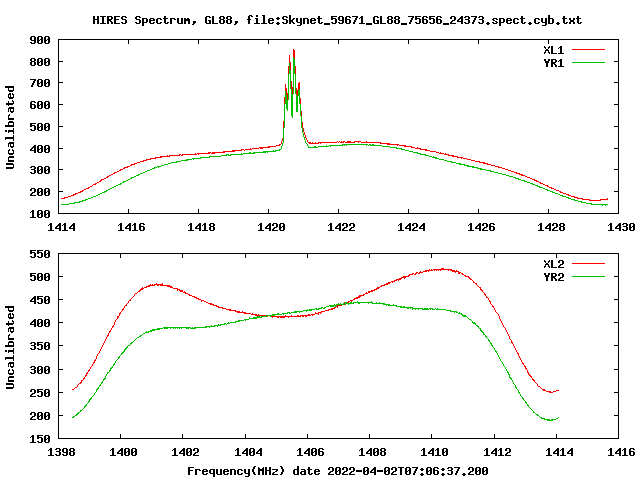Click the 450 y-axis tick label
This screenshot has width=640, height=480.
click(x=40, y=300)
